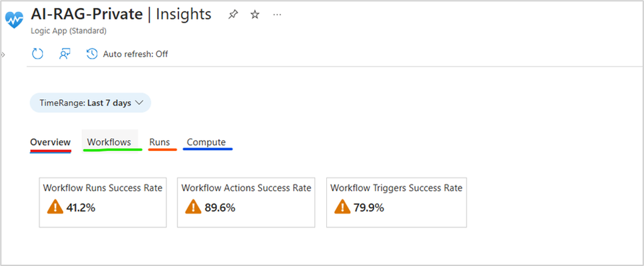The width and height of the screenshot is (644, 266).
Task: Pin this Insights page using the pin icon
Action: (233, 15)
